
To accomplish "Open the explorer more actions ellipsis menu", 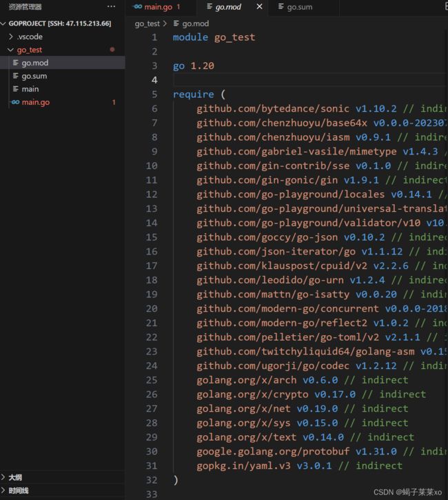I will coord(111,6).
